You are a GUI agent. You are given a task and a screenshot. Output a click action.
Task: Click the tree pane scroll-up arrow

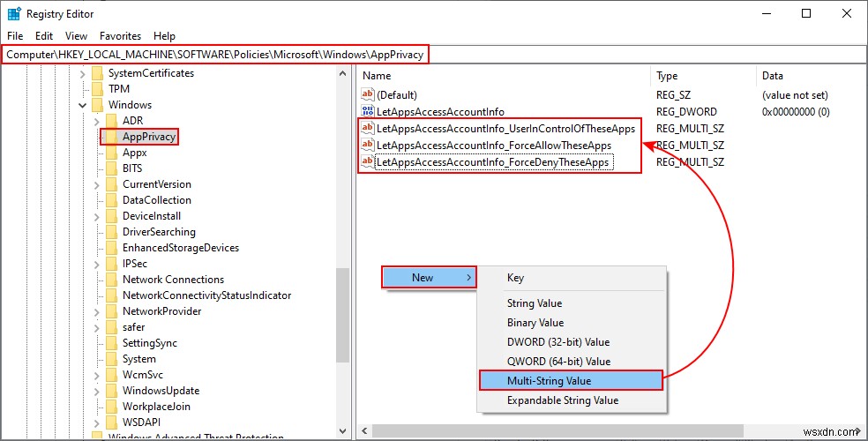coord(342,73)
